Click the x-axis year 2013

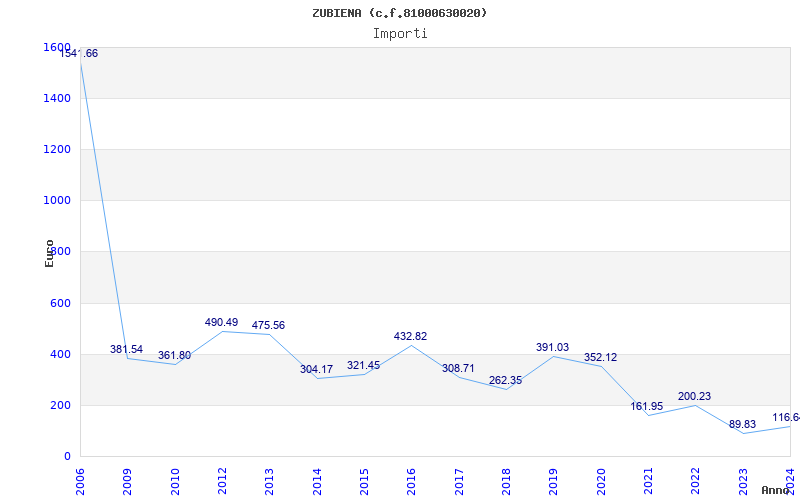click(x=270, y=482)
